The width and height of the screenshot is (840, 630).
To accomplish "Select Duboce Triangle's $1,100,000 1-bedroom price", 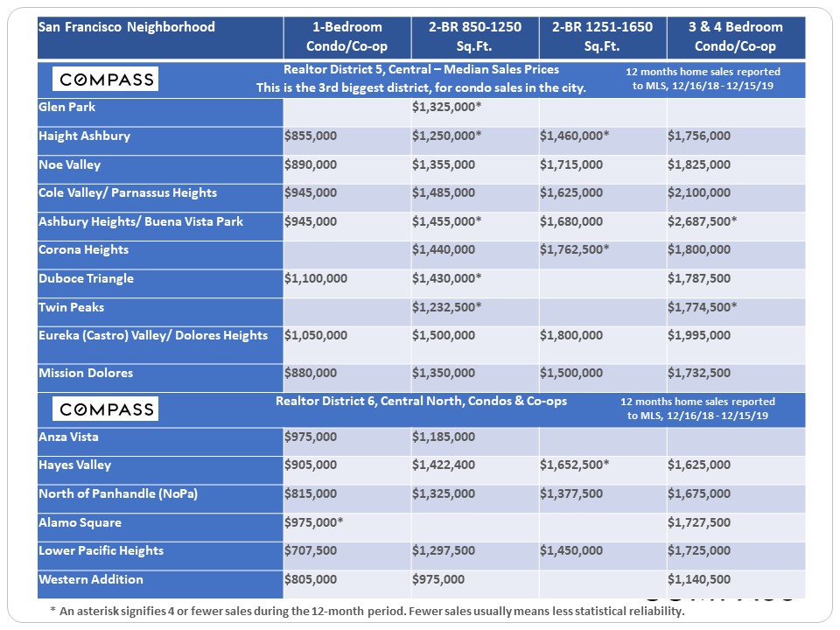I will 316,278.
